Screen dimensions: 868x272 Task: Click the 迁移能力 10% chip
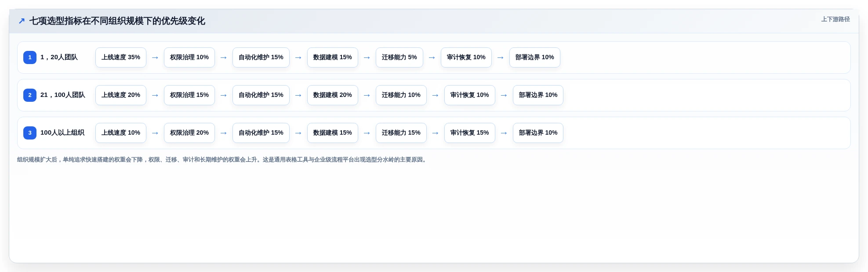pos(401,95)
